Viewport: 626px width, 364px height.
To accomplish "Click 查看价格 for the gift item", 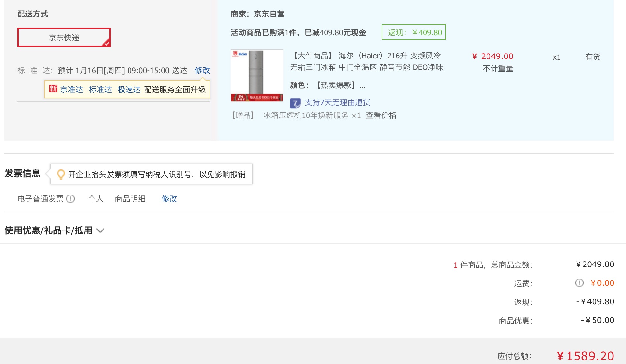I will 381,116.
